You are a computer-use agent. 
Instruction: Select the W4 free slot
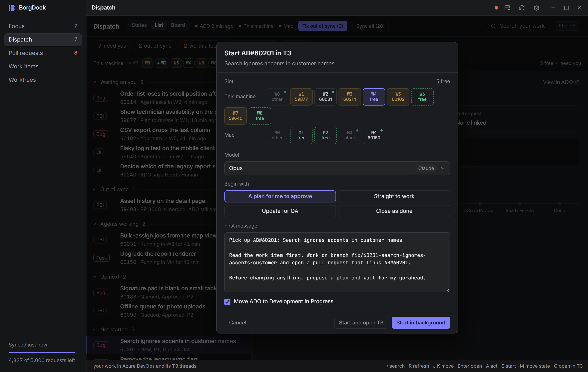coord(374,97)
